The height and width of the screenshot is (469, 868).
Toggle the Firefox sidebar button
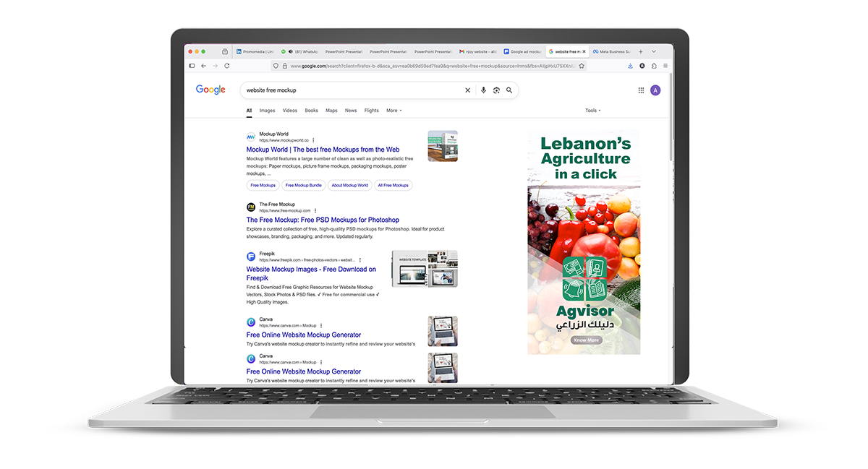tap(192, 66)
